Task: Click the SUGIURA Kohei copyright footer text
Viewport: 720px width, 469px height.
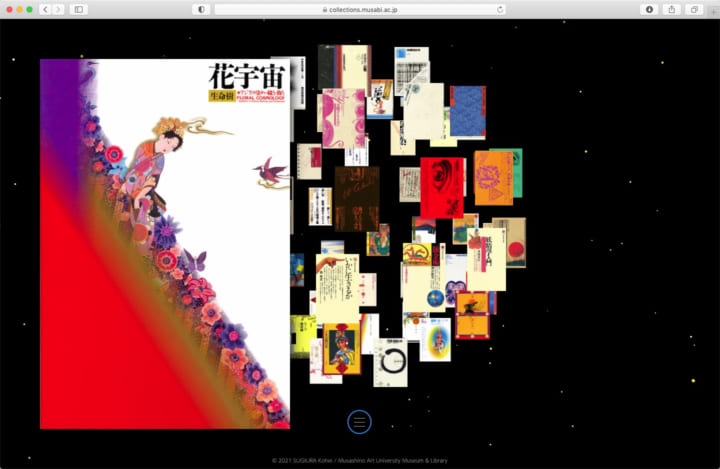Action: tap(360, 460)
